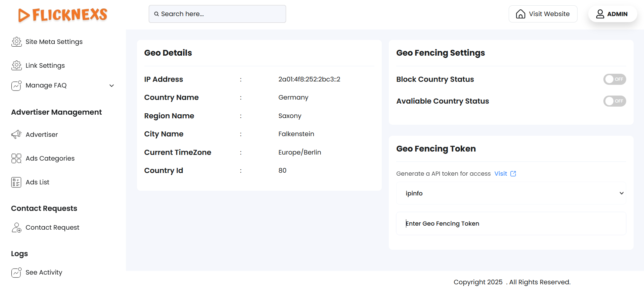The width and height of the screenshot is (644, 292).
Task: Click the Site Meta Settings gear icon
Action: click(x=16, y=42)
